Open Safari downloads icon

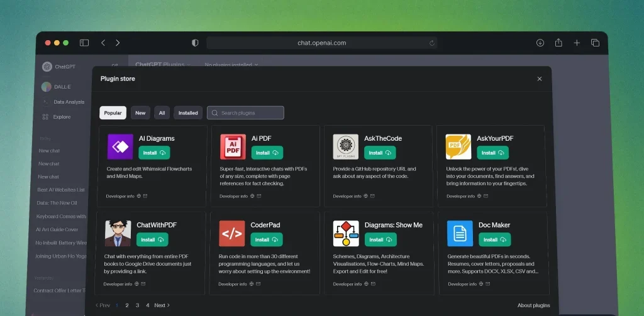click(x=540, y=43)
